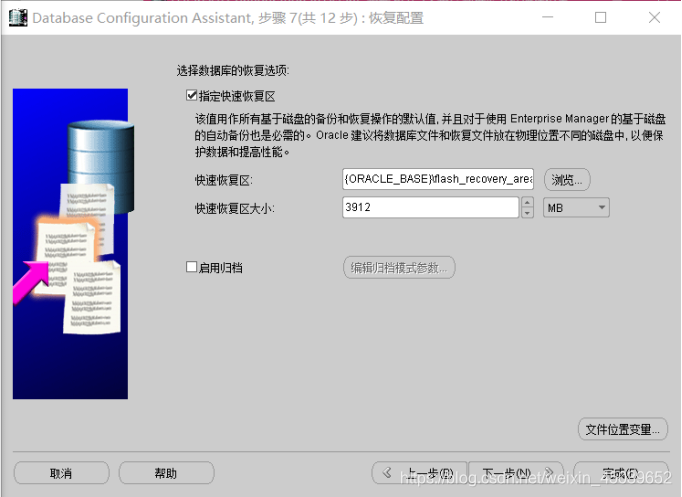The width and height of the screenshot is (682, 497).
Task: Open 帮助 help button
Action: pyautogui.click(x=166, y=473)
